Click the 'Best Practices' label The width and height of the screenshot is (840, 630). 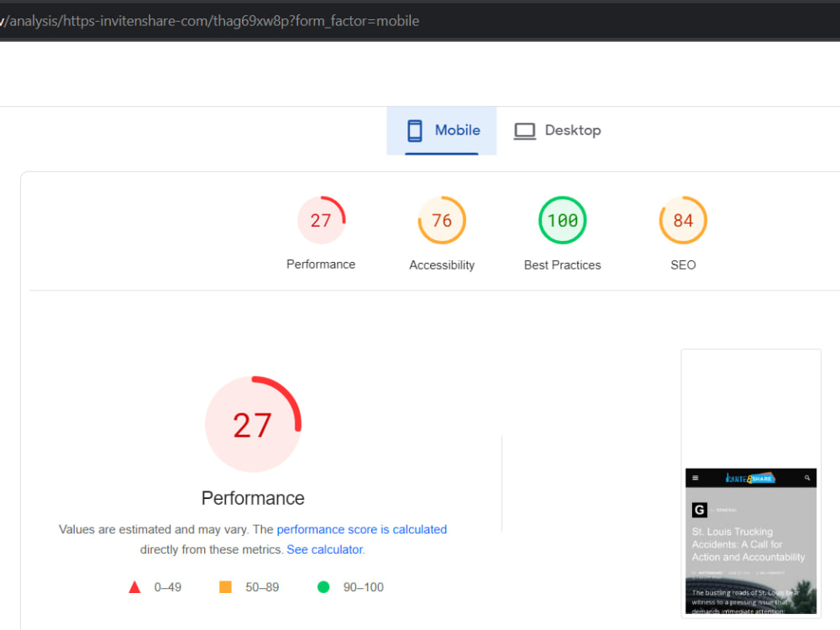[x=563, y=265]
